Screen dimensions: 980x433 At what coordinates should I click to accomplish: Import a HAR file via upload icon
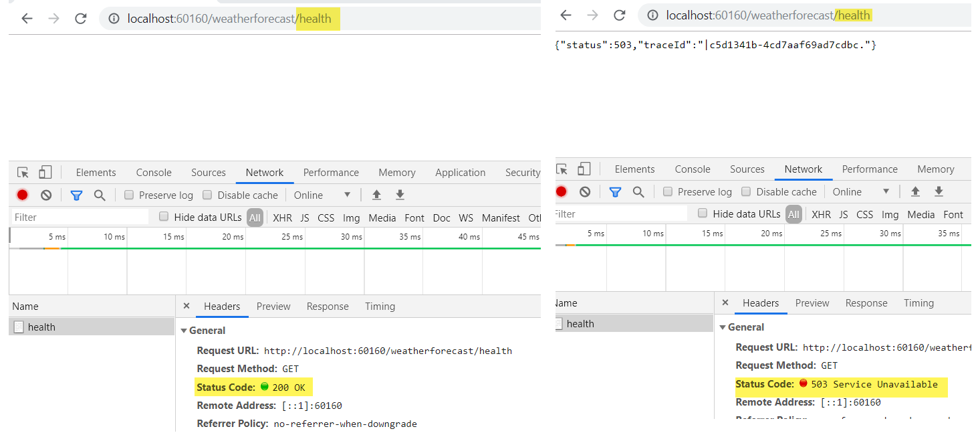click(376, 195)
